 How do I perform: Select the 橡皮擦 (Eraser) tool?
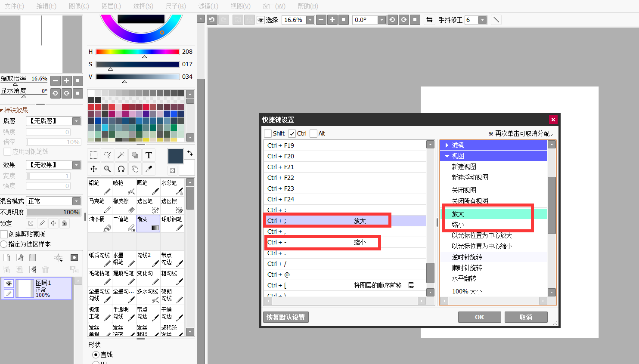[x=124, y=205]
